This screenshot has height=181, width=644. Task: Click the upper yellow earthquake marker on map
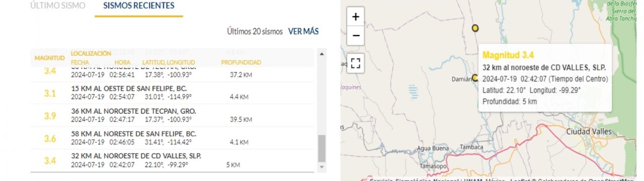coord(475,28)
